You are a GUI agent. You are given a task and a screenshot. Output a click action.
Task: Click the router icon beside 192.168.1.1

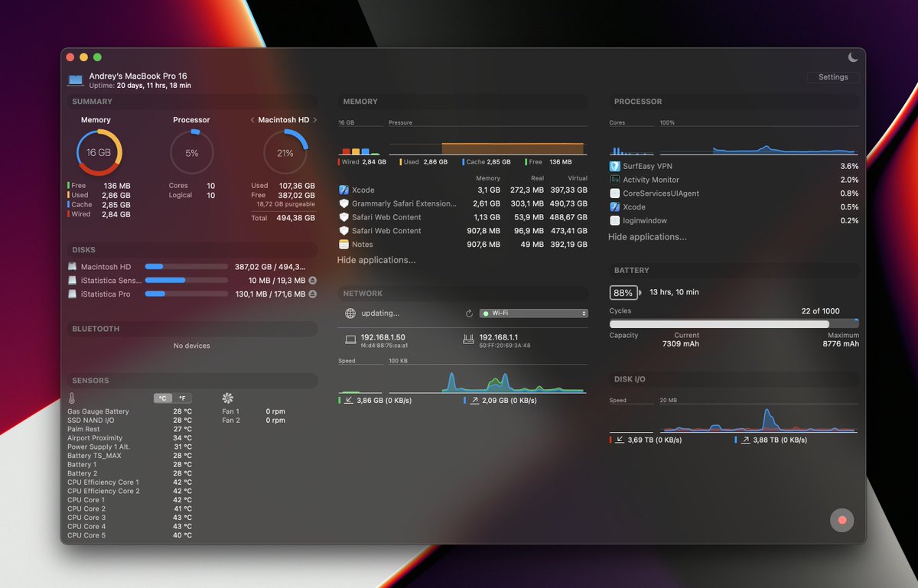(468, 339)
